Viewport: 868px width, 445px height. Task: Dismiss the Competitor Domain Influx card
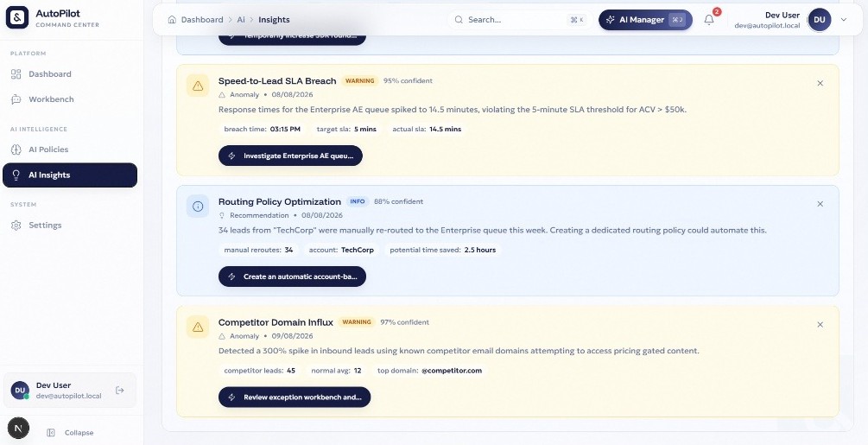click(820, 324)
